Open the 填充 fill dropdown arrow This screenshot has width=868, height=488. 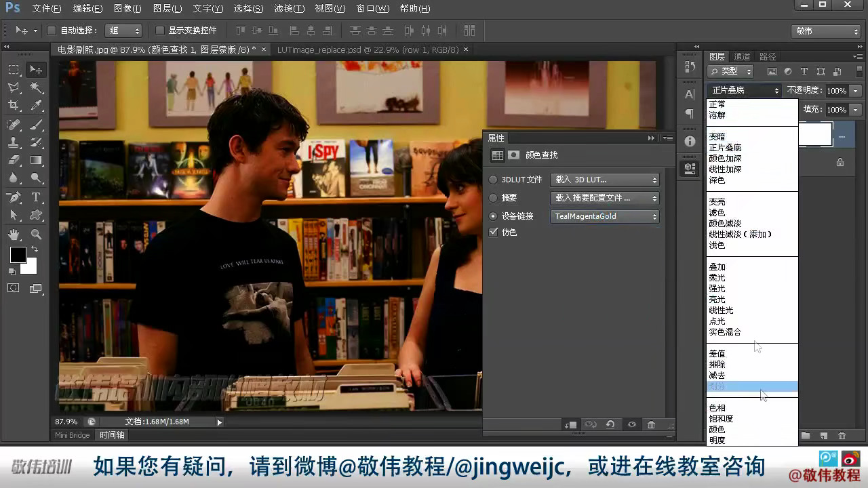[856, 110]
